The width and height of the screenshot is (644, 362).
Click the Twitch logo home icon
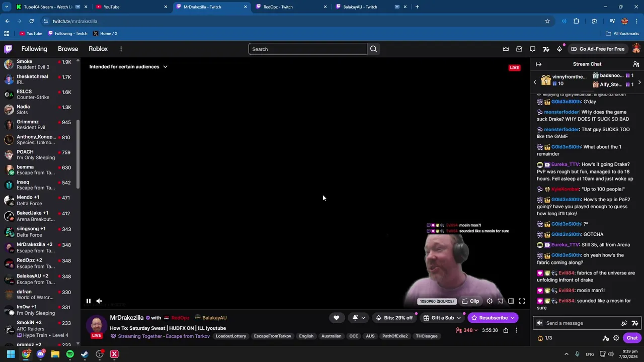[8, 49]
